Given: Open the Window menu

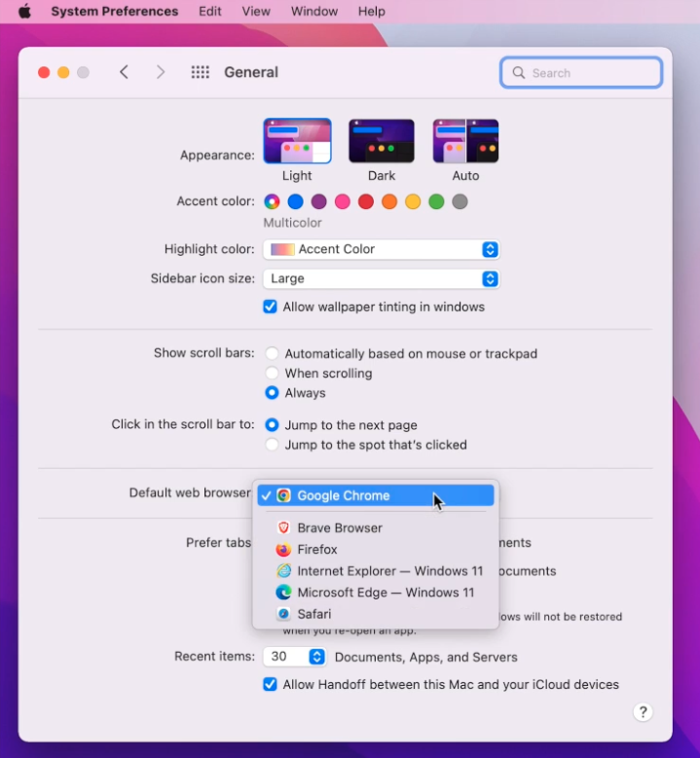Looking at the screenshot, I should pyautogui.click(x=314, y=11).
